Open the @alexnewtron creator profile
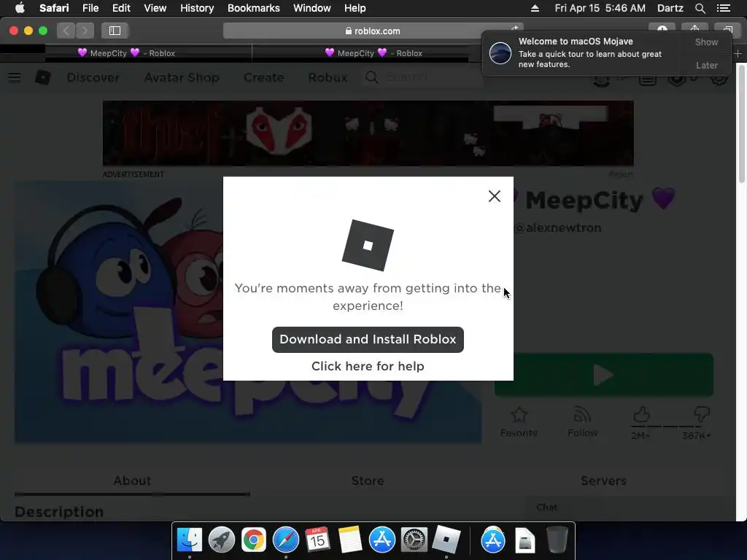 click(558, 227)
